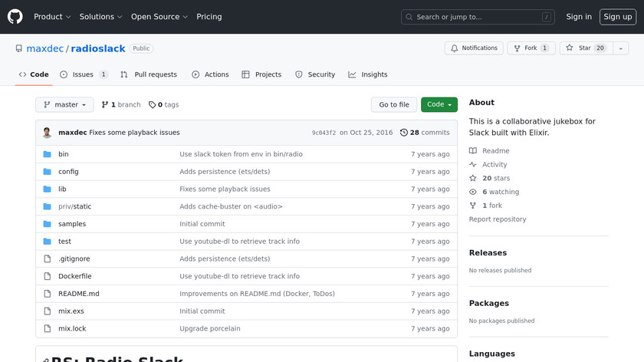Expand the Product menu
The image size is (644, 362).
point(52,17)
